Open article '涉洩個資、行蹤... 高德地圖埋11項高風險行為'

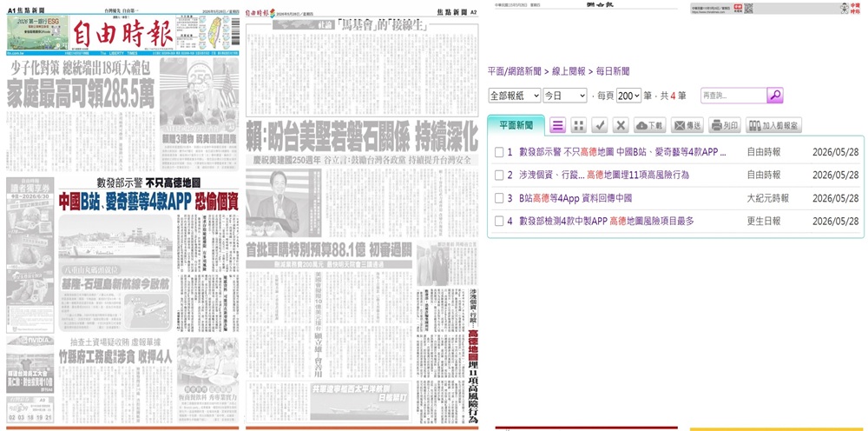[x=604, y=175]
